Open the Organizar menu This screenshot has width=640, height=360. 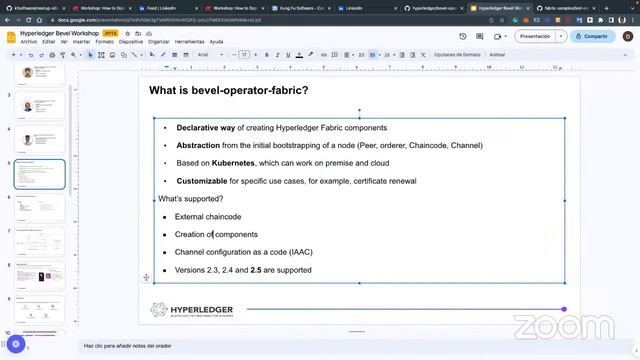click(x=159, y=42)
